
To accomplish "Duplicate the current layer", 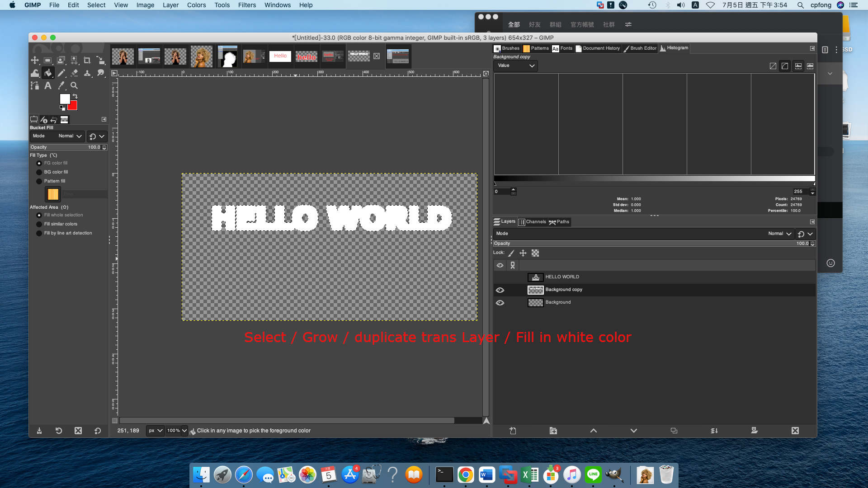I will tap(674, 431).
